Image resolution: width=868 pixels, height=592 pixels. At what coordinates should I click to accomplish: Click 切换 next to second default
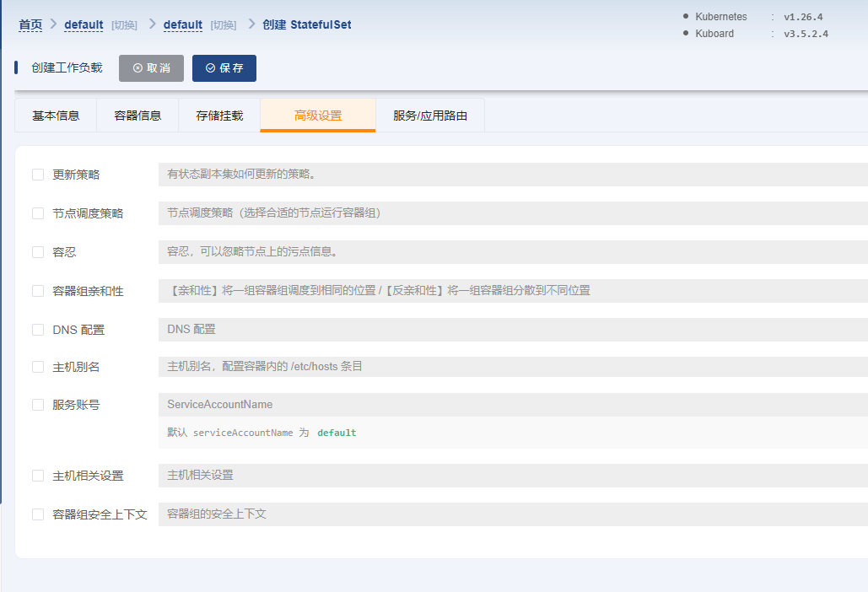click(x=224, y=25)
